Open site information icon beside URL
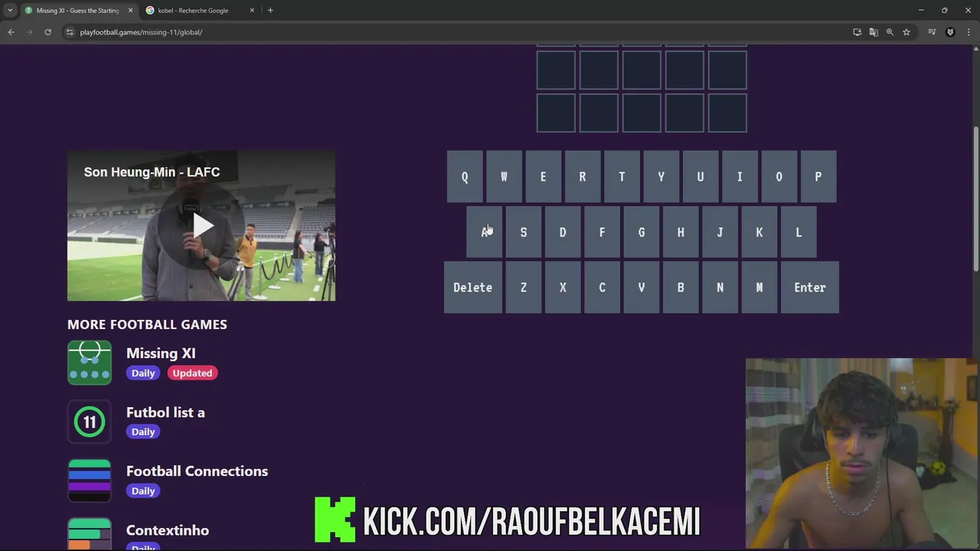The width and height of the screenshot is (980, 551). tap(70, 32)
